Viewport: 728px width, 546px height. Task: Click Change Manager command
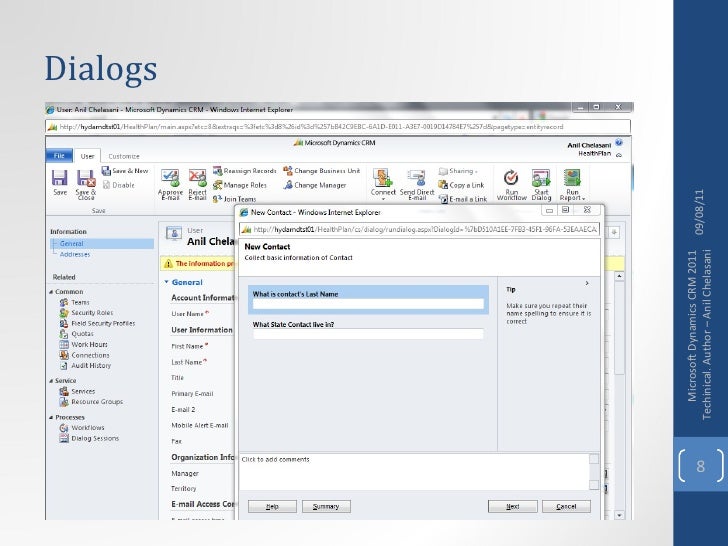point(315,185)
